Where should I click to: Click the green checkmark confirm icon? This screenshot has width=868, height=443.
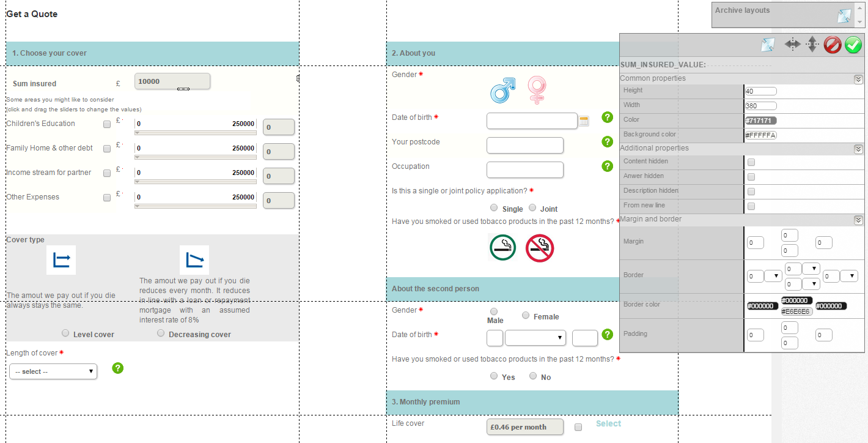tap(853, 45)
